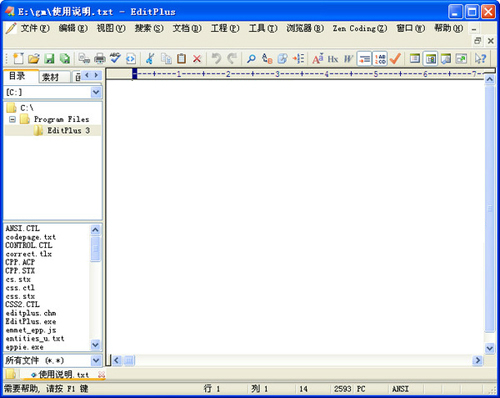Open Find with magnifier icon
500x398 pixels.
[x=251, y=59]
